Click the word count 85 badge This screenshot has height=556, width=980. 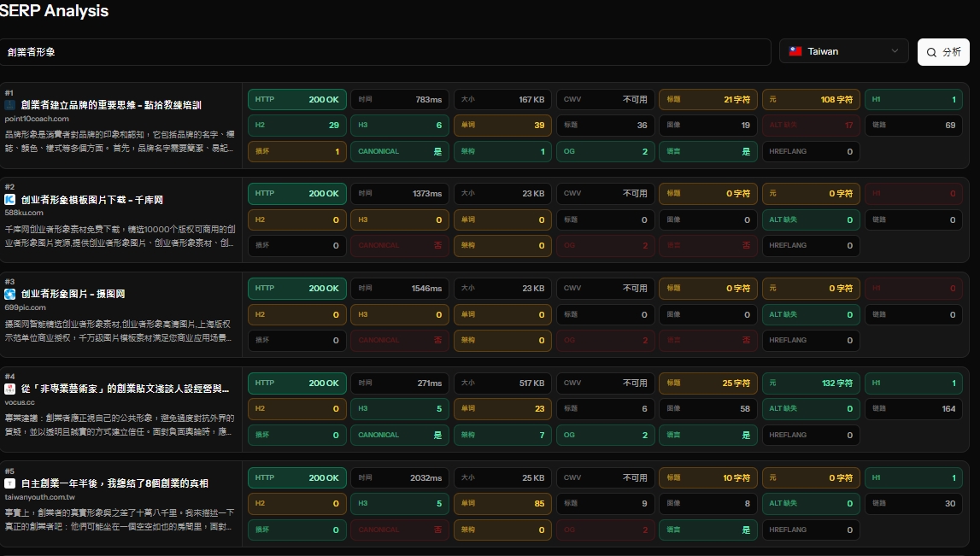pyautogui.click(x=502, y=504)
